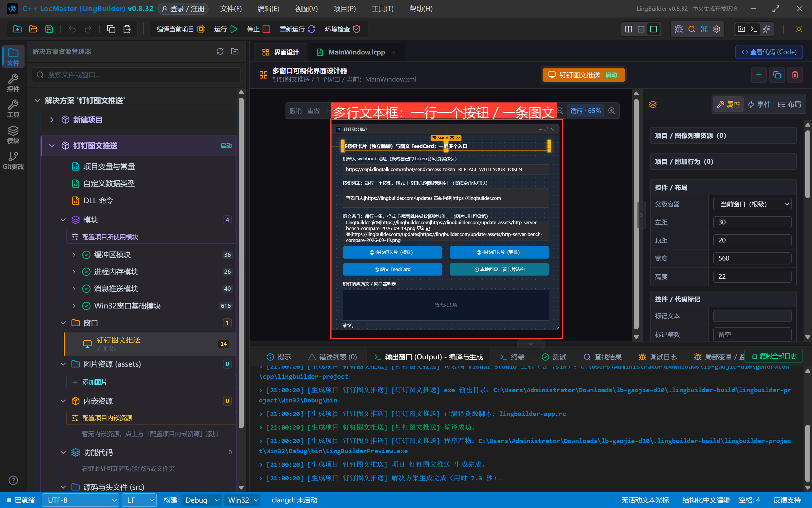Click 查看代码 (Code) button
The height and width of the screenshot is (508, 812).
pyautogui.click(x=769, y=52)
